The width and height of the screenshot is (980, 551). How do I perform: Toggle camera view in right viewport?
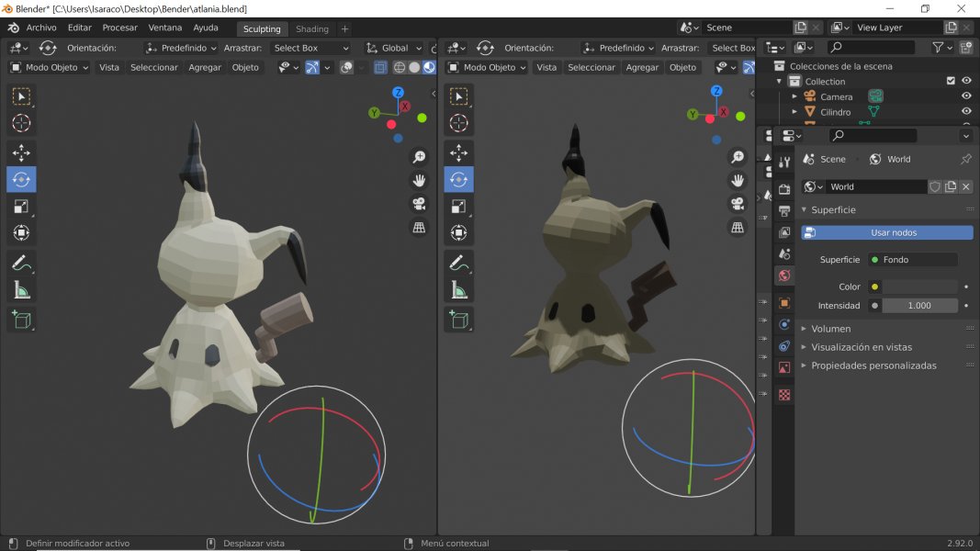pyautogui.click(x=738, y=204)
